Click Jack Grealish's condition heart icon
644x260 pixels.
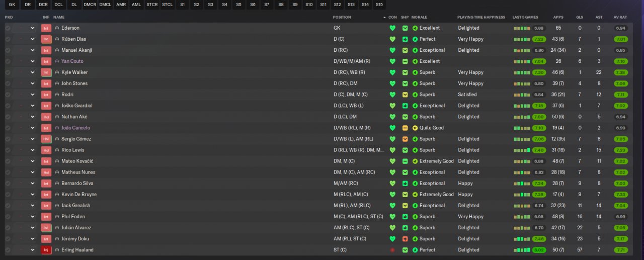tap(392, 206)
